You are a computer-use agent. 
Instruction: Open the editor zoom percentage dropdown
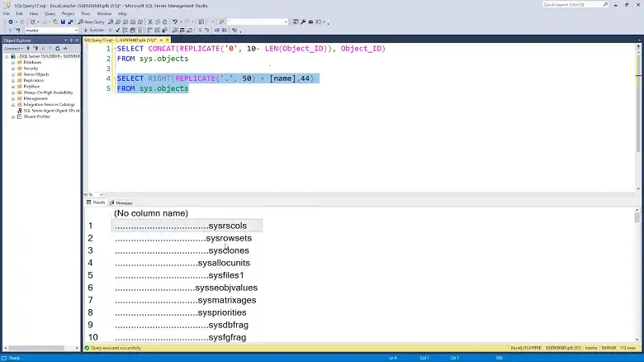(101, 194)
